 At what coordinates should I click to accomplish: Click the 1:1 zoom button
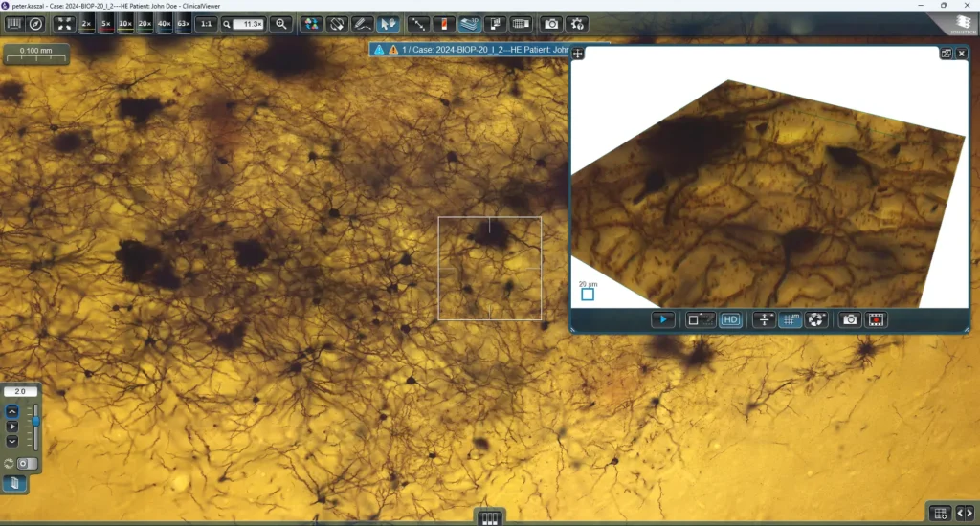coord(206,24)
